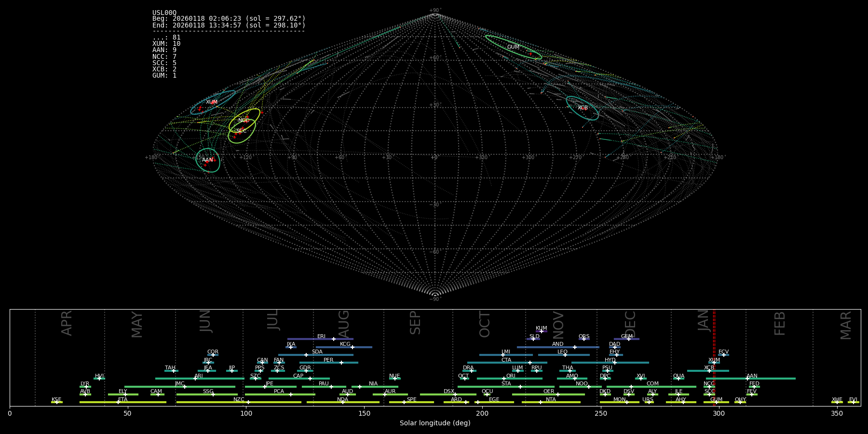868x434 pixels.
Task: Click the SCC radiant label on sky map
Action: [241, 131]
